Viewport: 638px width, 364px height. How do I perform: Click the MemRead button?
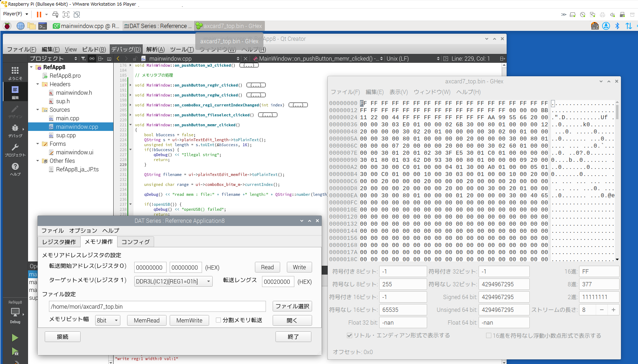147,320
